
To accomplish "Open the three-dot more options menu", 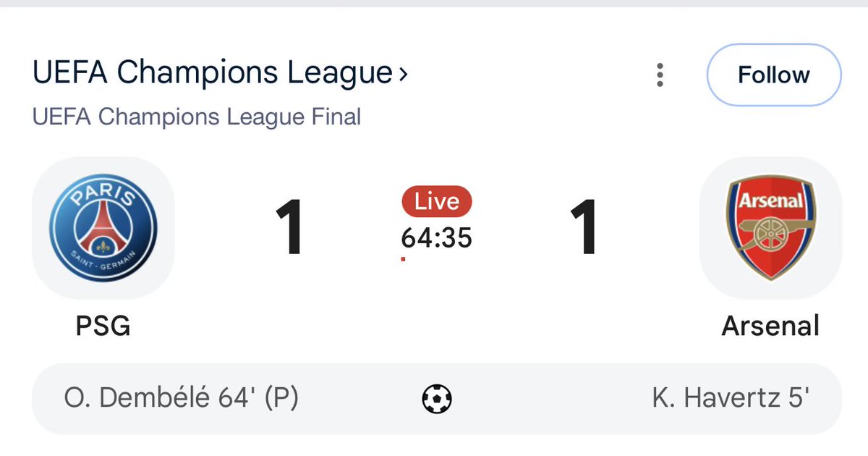I will [660, 75].
